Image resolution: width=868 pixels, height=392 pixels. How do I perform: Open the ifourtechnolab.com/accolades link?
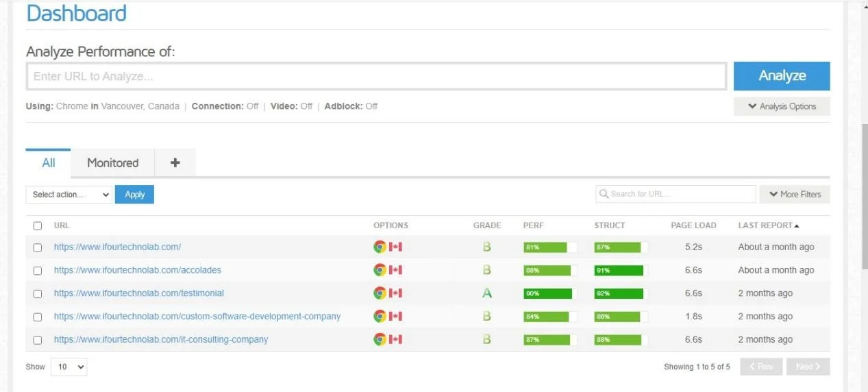click(138, 270)
